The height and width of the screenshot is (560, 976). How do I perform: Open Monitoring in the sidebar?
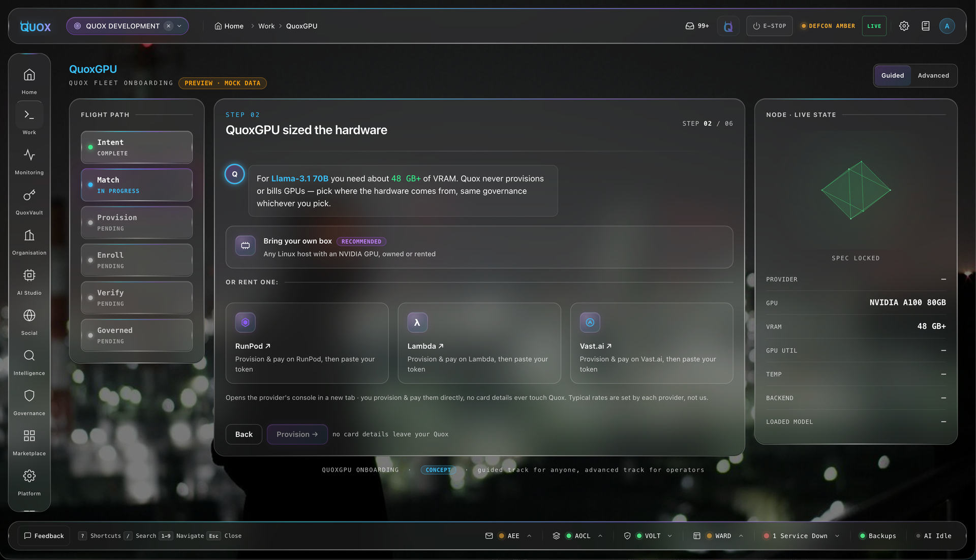[x=29, y=155]
